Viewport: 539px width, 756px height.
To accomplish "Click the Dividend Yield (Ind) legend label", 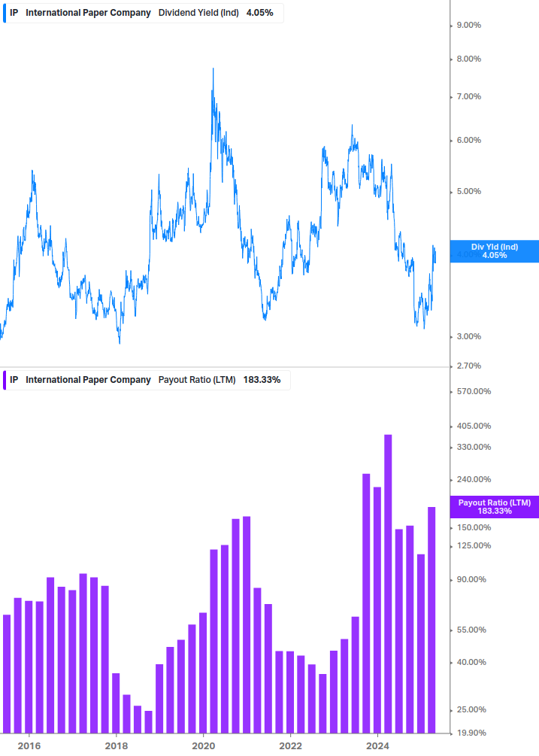I will tap(198, 13).
